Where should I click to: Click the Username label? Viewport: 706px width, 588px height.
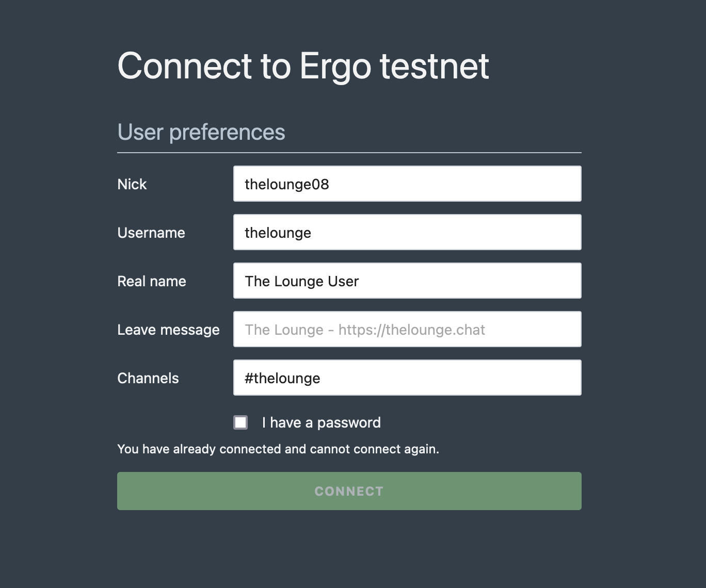[x=151, y=233]
